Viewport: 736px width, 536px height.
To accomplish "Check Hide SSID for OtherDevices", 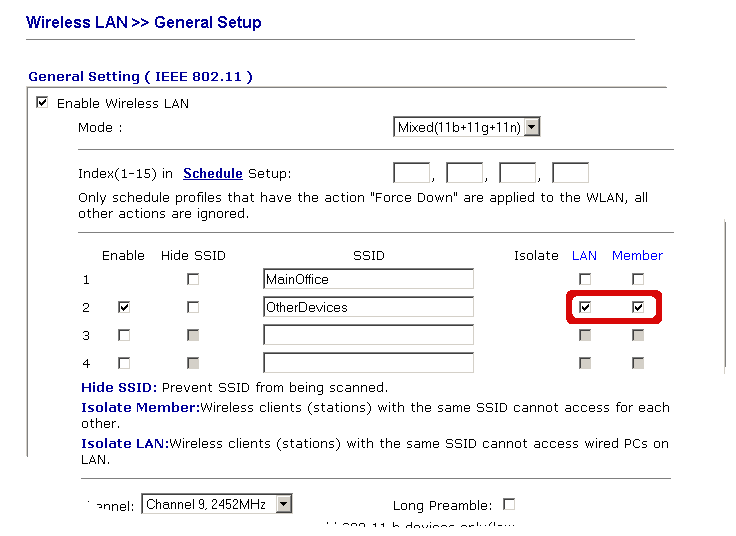I will (193, 307).
